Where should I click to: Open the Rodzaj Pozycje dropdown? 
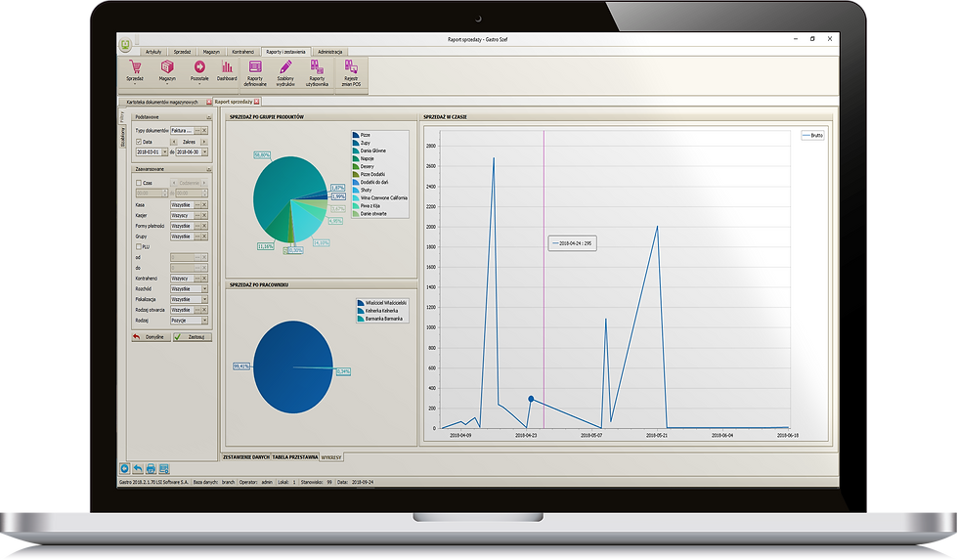(204, 321)
